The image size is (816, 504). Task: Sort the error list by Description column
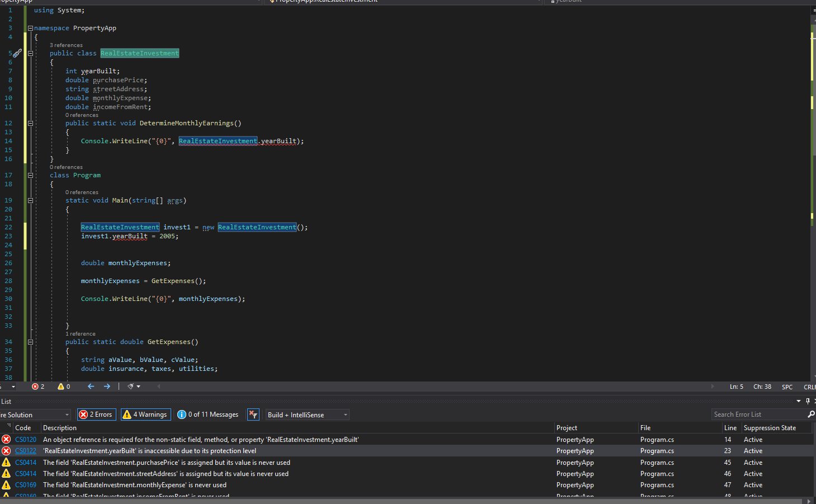(60, 428)
